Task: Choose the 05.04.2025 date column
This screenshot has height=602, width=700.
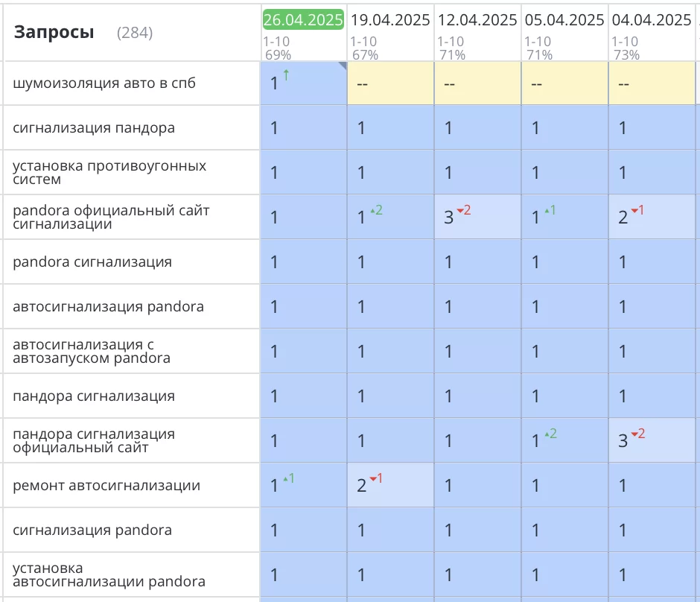Action: click(x=564, y=20)
